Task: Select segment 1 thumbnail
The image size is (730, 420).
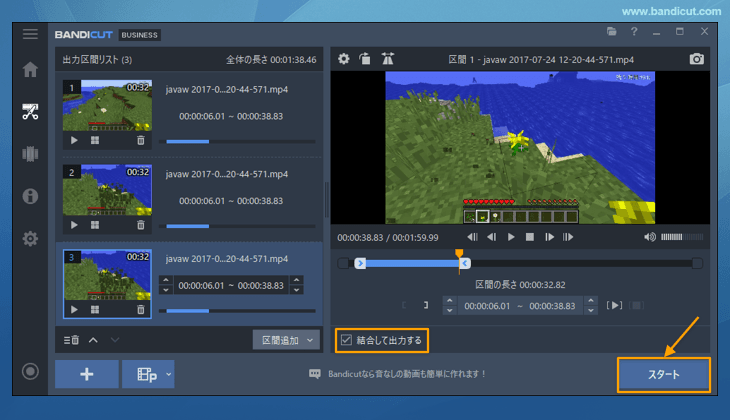Action: (107, 106)
